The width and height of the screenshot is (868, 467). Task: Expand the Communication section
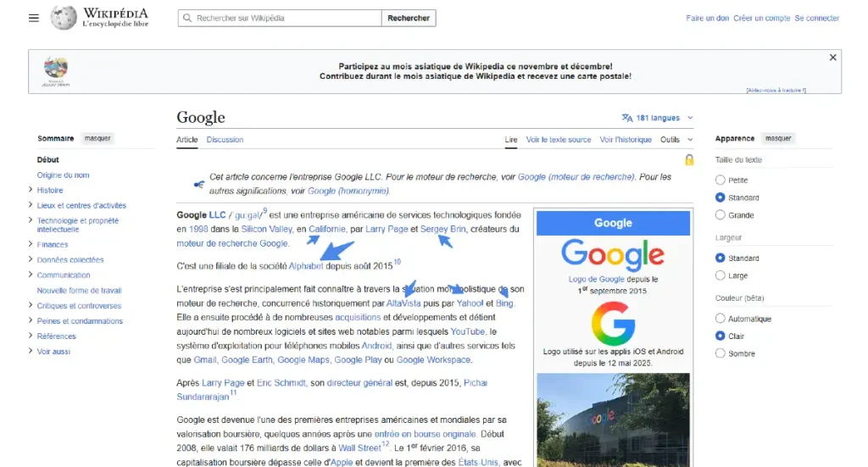pyautogui.click(x=31, y=275)
